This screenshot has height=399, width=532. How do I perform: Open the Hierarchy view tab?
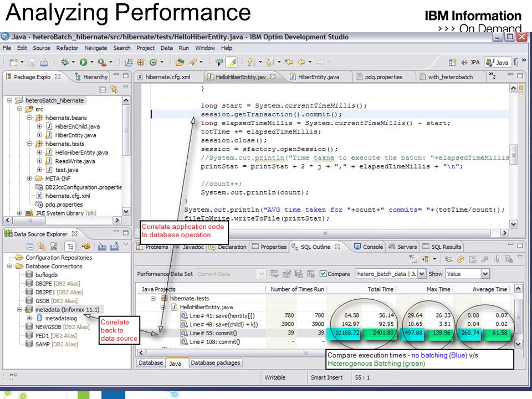(x=91, y=77)
